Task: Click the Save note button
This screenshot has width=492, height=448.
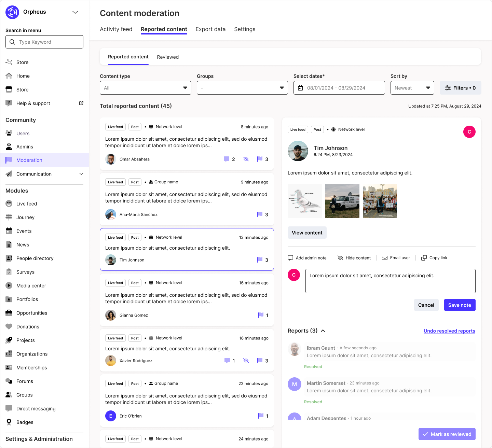Action: pyautogui.click(x=460, y=305)
